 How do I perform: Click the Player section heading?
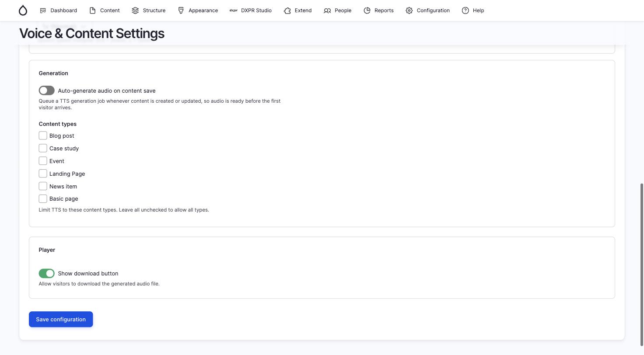tap(47, 250)
